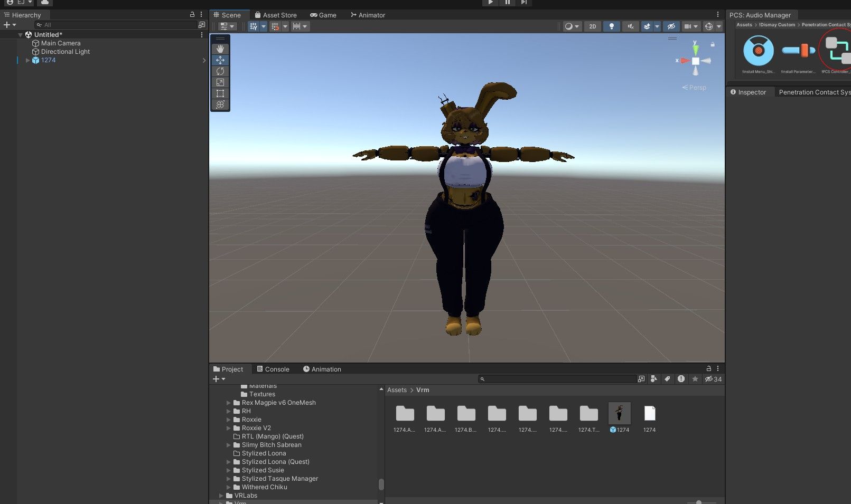Screen dimensions: 851x504
Task: Open the Scene camera settings
Action: 691,26
